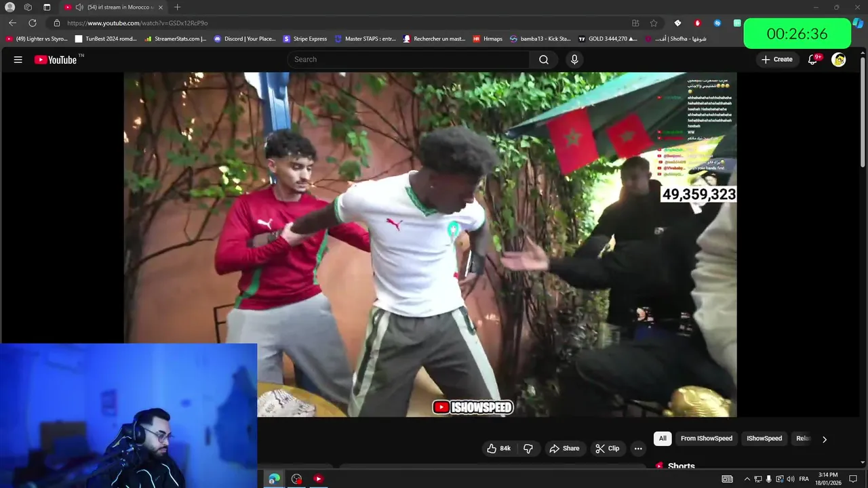Open the recording app icon in taskbar
Screen dimensions: 868x488
pyautogui.click(x=296, y=479)
